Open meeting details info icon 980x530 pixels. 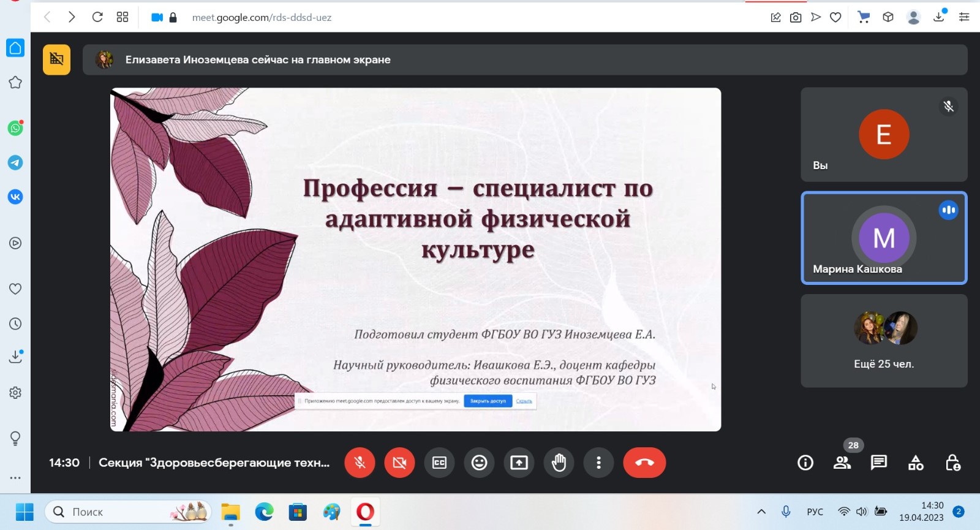tap(805, 463)
